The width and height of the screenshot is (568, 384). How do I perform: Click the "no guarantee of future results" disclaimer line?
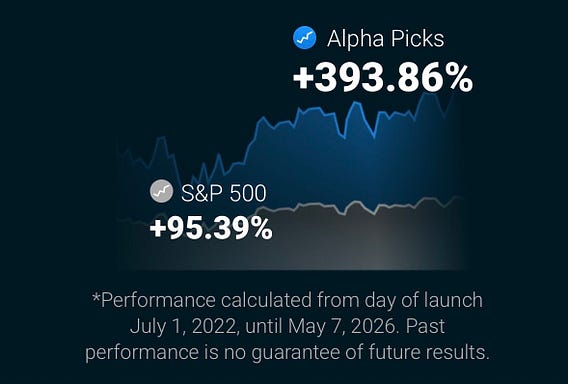click(287, 352)
